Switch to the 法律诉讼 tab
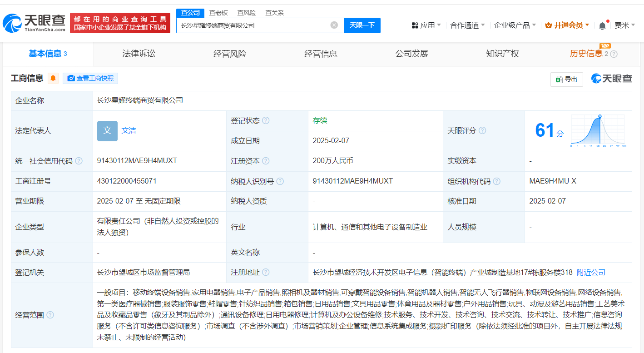 pyautogui.click(x=139, y=54)
